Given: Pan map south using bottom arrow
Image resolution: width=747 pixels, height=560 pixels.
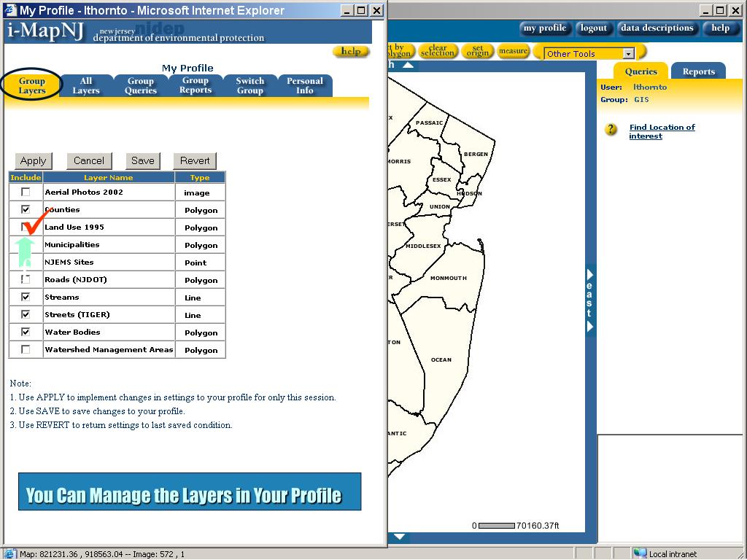Looking at the screenshot, I should [399, 537].
